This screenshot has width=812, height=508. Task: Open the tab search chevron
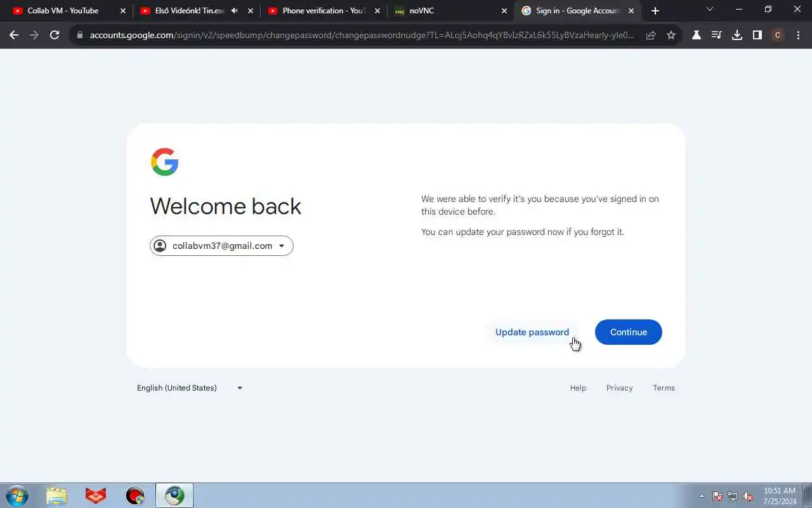click(x=710, y=10)
